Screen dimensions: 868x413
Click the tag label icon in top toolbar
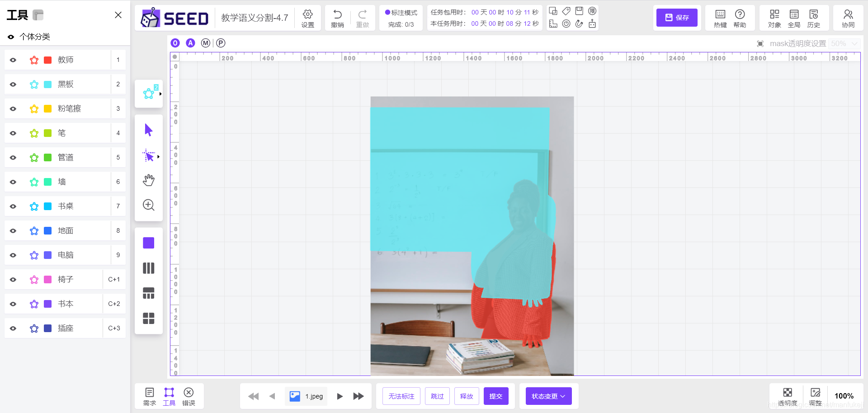(566, 11)
